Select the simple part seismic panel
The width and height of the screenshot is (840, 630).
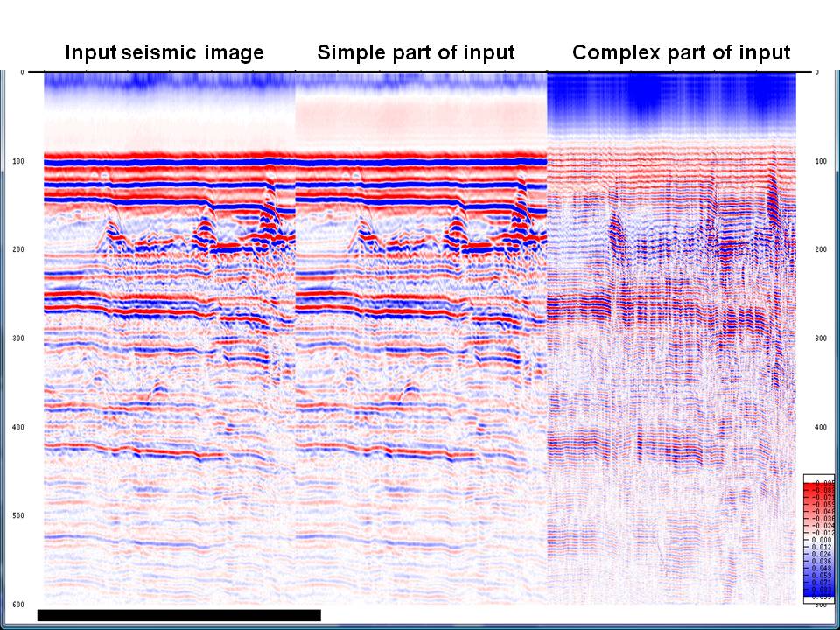point(421,338)
